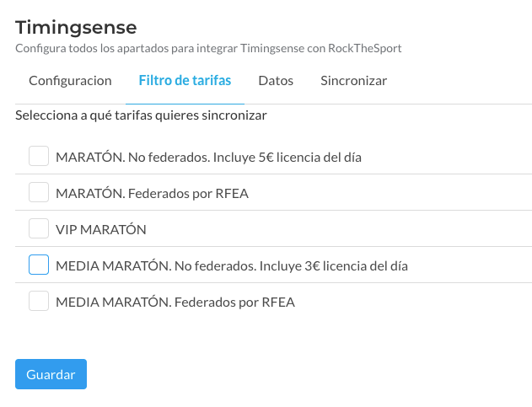Click the 'Configura todos los apartados' subtitle text
Screen dimensions: 532x407
(x=126, y=49)
